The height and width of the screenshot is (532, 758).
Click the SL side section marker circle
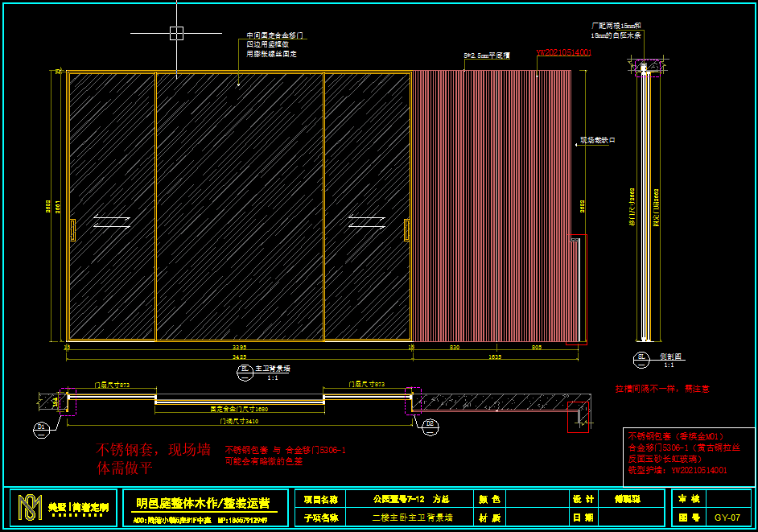642,355
